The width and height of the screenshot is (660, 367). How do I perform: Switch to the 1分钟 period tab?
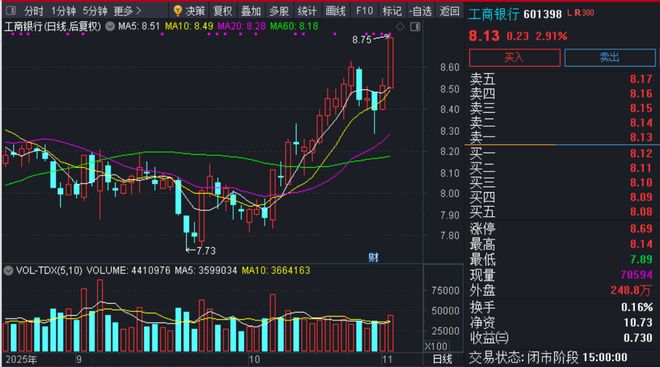pos(64,11)
